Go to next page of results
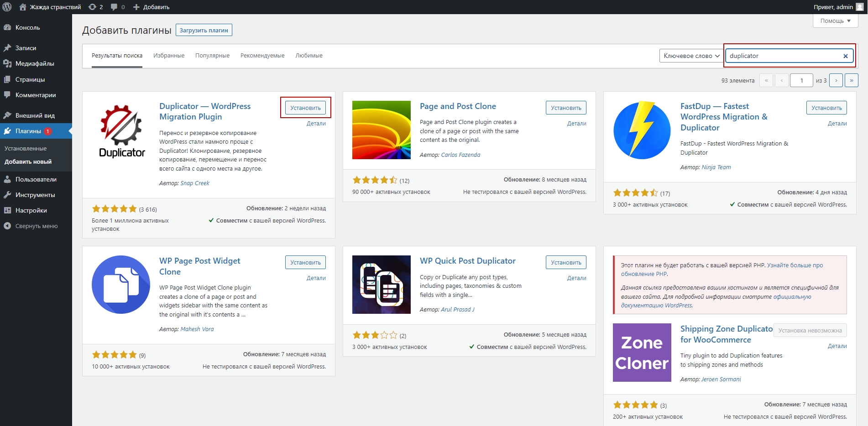This screenshot has height=426, width=868. (x=836, y=80)
